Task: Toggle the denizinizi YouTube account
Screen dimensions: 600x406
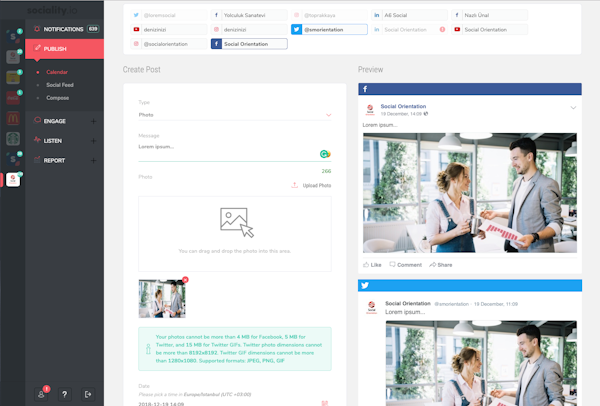Action: pyautogui.click(x=169, y=29)
